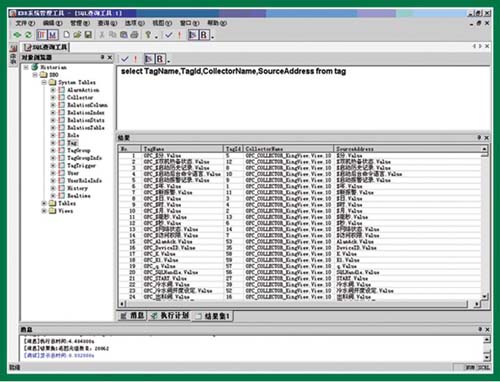Click the printer icon in main toolbar
The image size is (500, 382).
coord(134,35)
